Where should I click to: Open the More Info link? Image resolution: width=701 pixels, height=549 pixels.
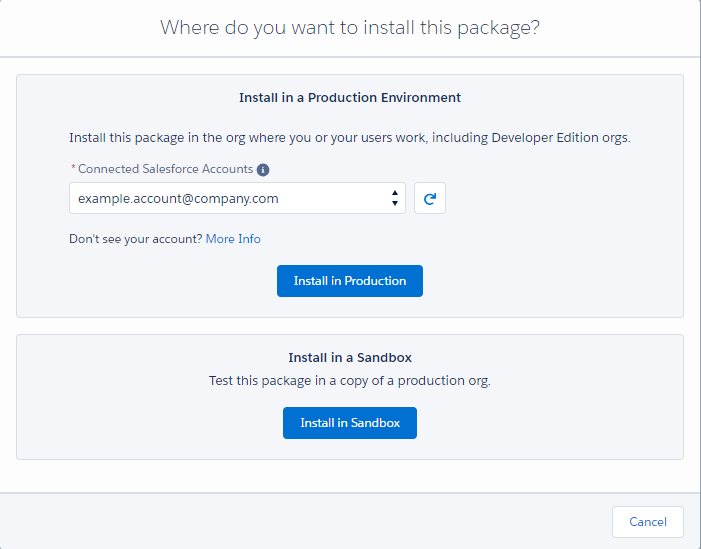click(233, 239)
